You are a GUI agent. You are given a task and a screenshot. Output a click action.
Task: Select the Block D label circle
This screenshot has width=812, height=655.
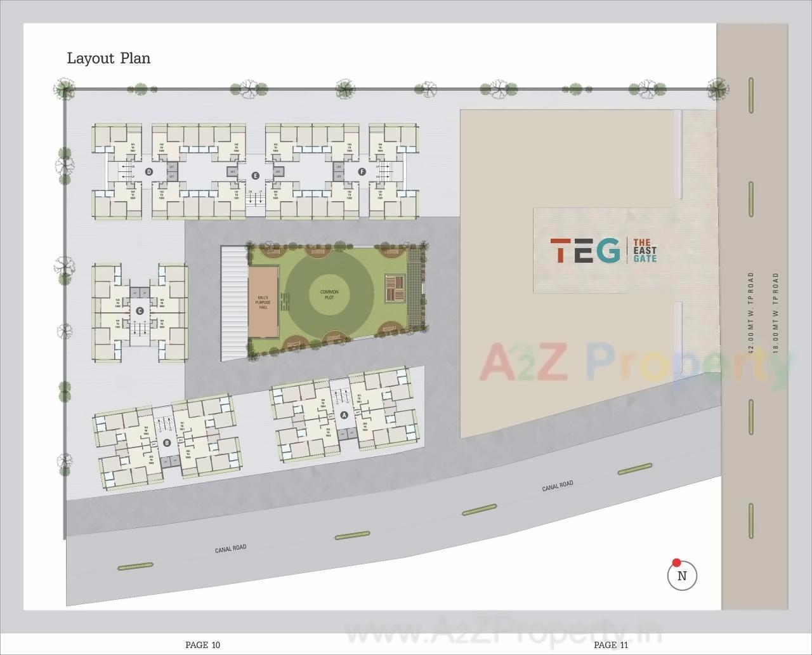150,170
